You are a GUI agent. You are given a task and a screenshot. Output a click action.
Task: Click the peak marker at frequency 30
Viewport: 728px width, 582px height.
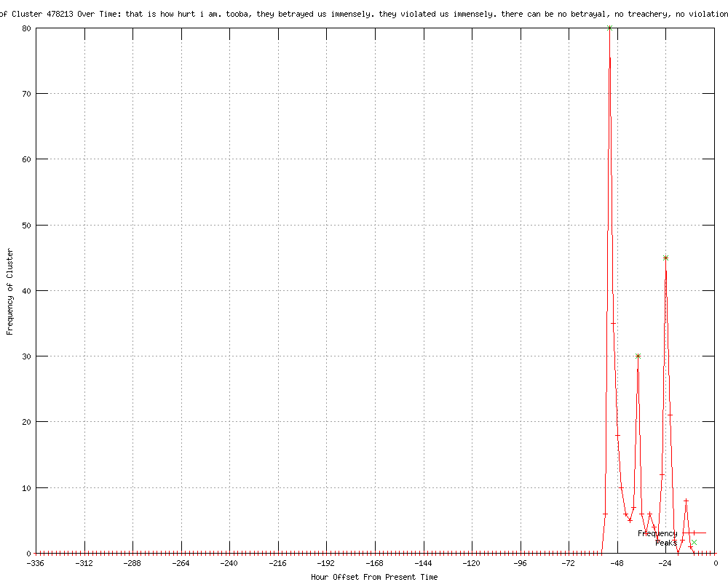[638, 356]
